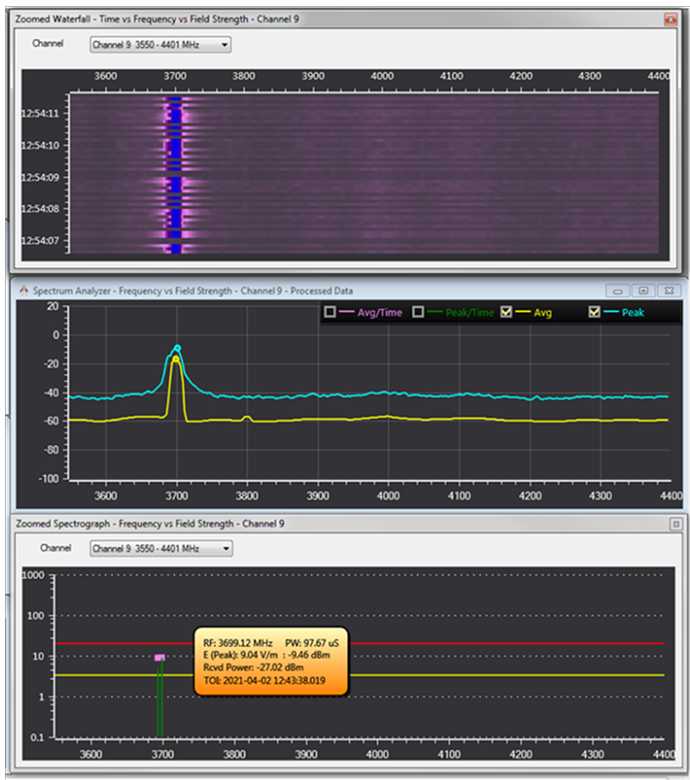This screenshot has width=690, height=780.
Task: Maximize the Spectrum Analyzer window
Action: pyautogui.click(x=643, y=291)
